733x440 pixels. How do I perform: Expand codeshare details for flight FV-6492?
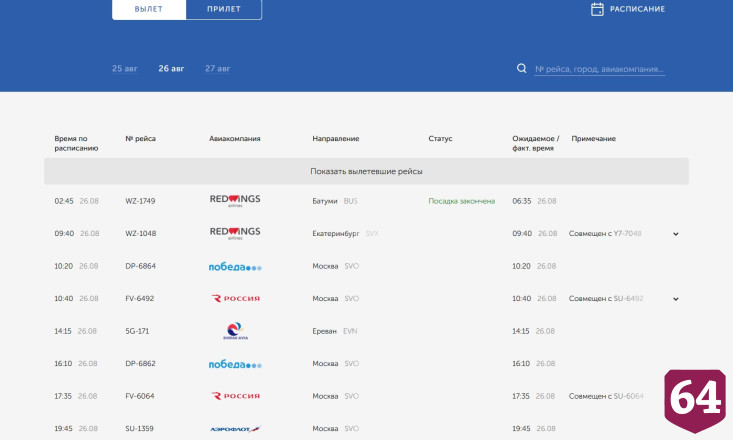[x=676, y=299]
